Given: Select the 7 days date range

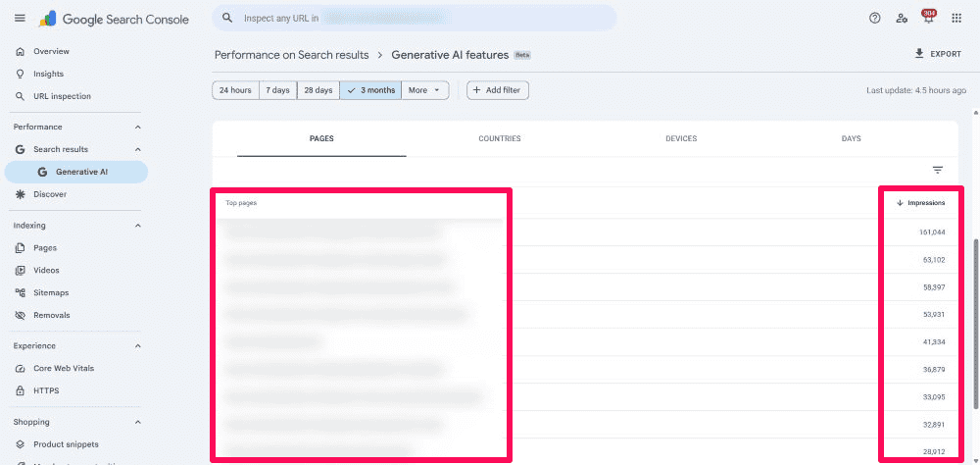Looking at the screenshot, I should 277,90.
